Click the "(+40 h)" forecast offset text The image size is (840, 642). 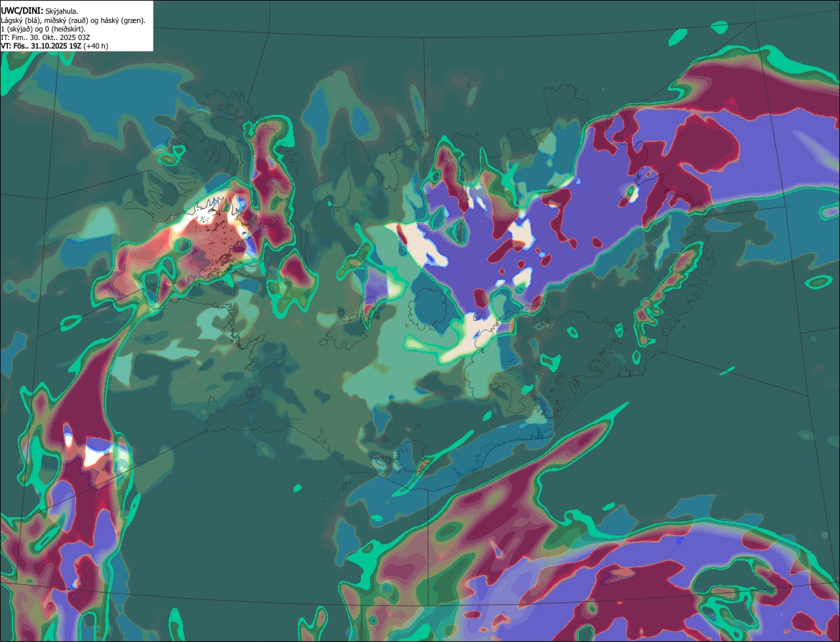[x=96, y=46]
